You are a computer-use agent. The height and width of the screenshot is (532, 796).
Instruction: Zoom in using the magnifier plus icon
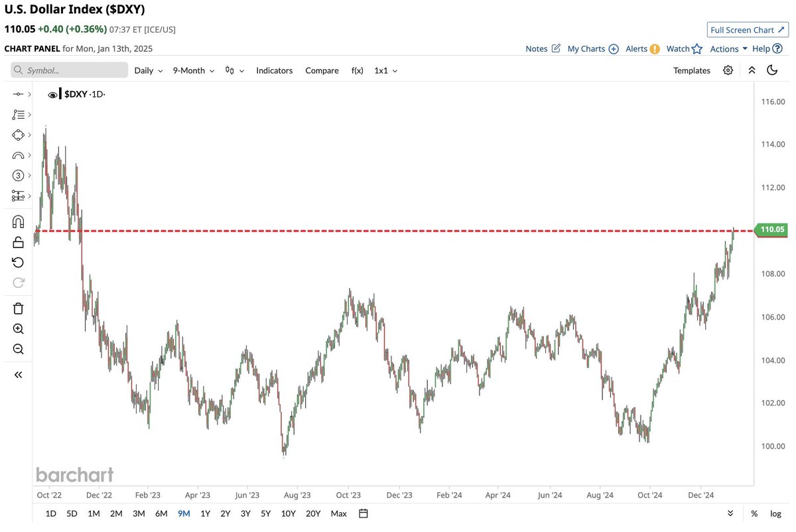[x=18, y=328]
